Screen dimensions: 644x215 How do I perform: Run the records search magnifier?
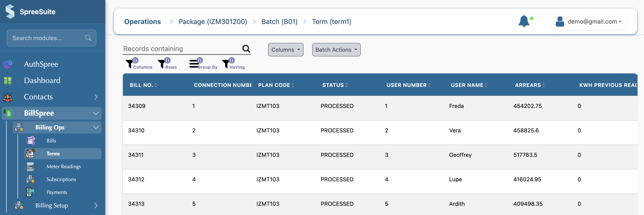pos(246,49)
